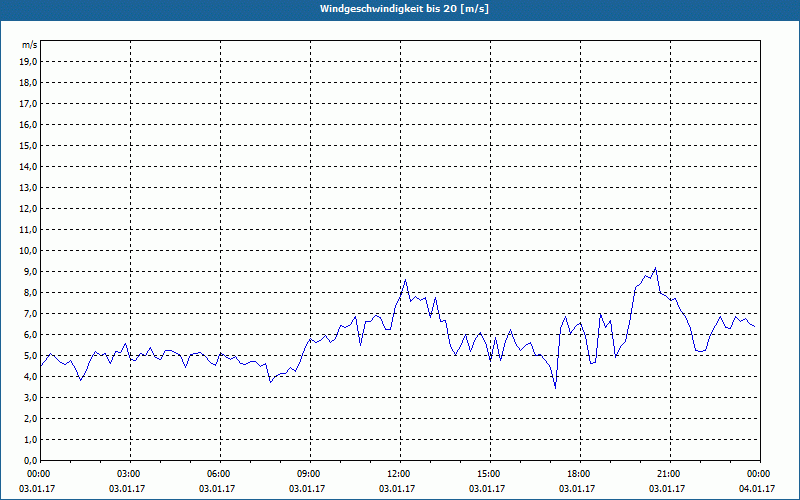Select the 11,0 y-axis label
Image resolution: width=800 pixels, height=500 pixels.
[x=28, y=230]
